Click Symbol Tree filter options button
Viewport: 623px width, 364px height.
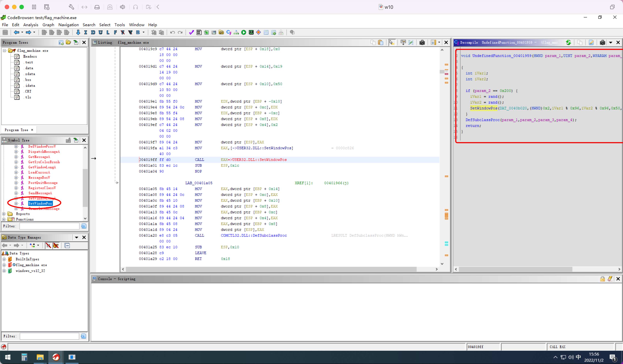[x=84, y=226]
